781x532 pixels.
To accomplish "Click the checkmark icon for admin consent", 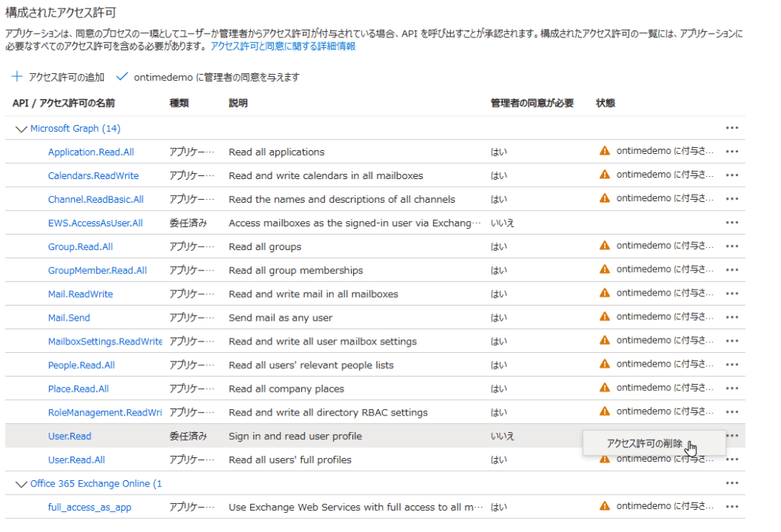I will [x=122, y=77].
